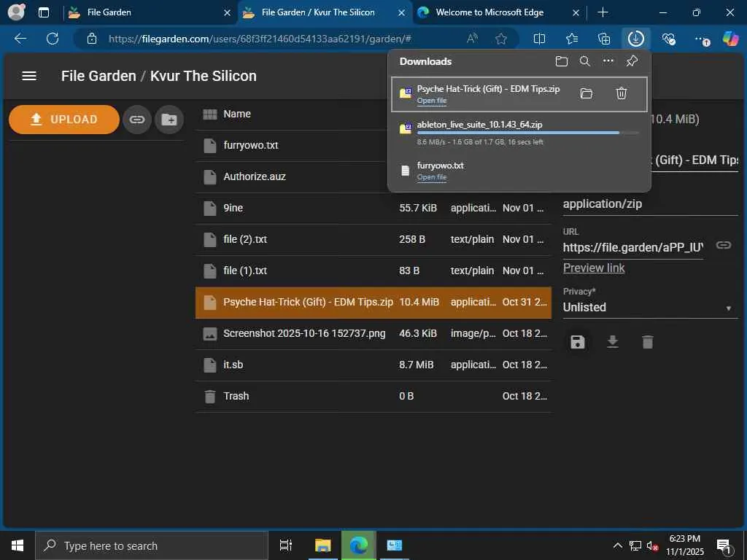The image size is (747, 560).
Task: Open the Edge profile avatar
Action: (x=16, y=12)
